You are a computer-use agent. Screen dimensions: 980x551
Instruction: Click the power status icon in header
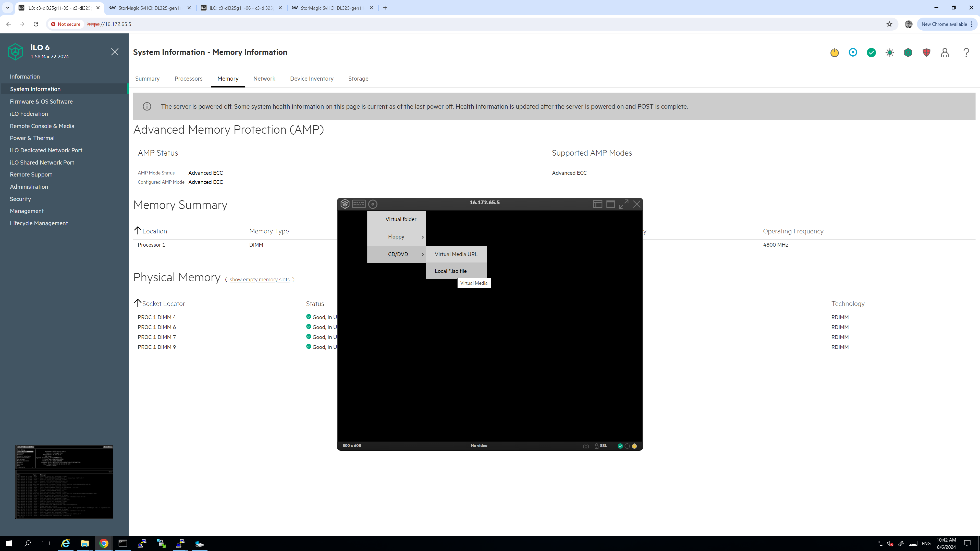pyautogui.click(x=834, y=53)
